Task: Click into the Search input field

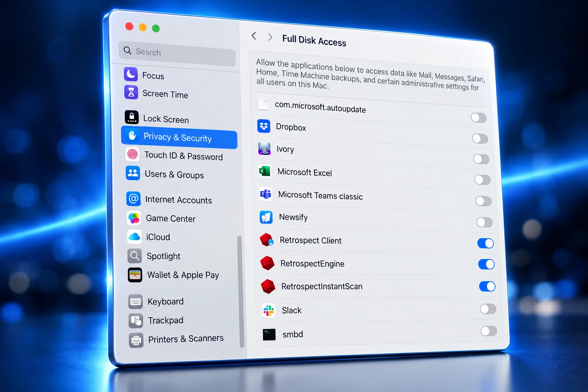Action: (x=177, y=53)
